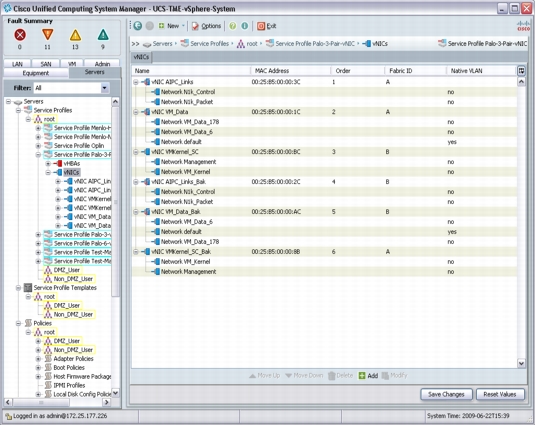Image resolution: width=536 pixels, height=427 pixels.
Task: Switch to the LAN tab
Action: coord(17,64)
